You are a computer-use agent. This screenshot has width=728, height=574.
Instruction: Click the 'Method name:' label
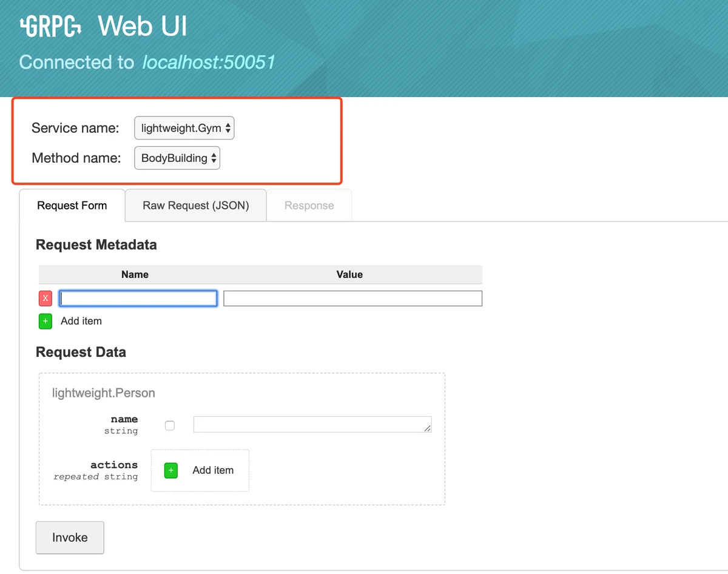[76, 158]
